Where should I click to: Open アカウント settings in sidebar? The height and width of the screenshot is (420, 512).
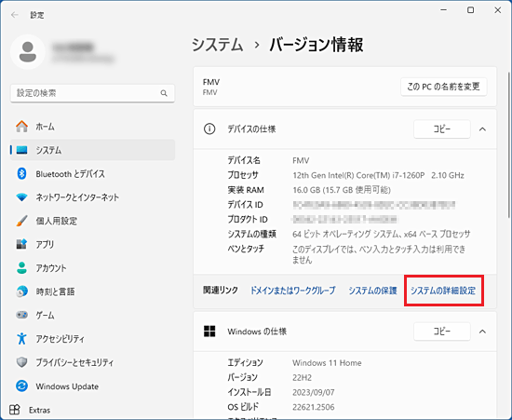click(x=92, y=268)
